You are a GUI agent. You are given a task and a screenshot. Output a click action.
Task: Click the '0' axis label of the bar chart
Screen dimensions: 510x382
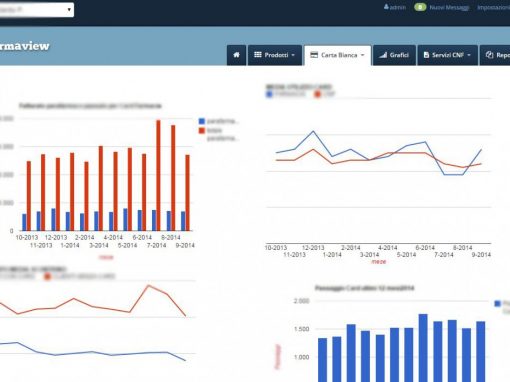pos(12,231)
